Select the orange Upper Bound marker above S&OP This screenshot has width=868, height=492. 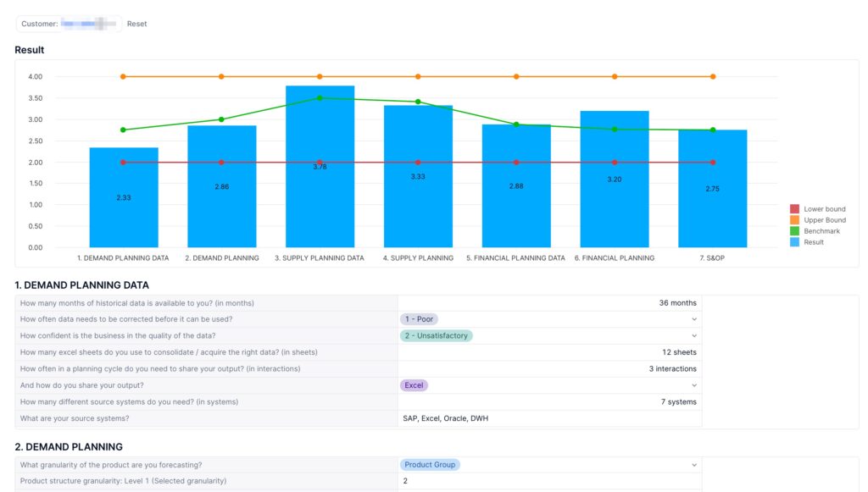coord(713,76)
